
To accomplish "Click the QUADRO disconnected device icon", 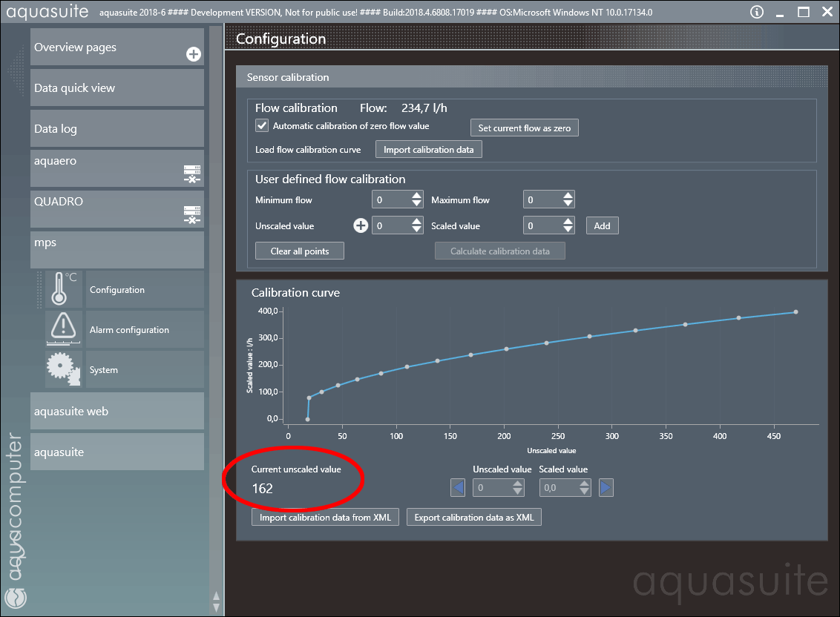I will pos(192,215).
